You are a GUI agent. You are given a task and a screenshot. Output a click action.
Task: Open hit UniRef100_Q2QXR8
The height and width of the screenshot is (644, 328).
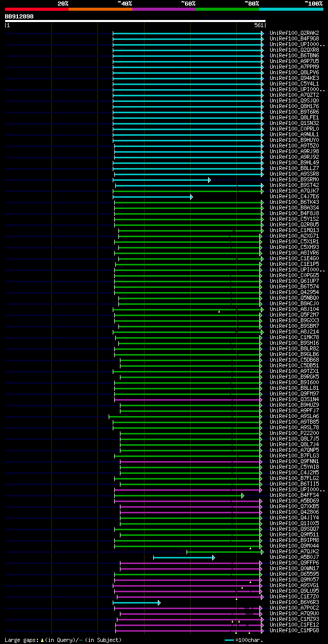pos(294,50)
